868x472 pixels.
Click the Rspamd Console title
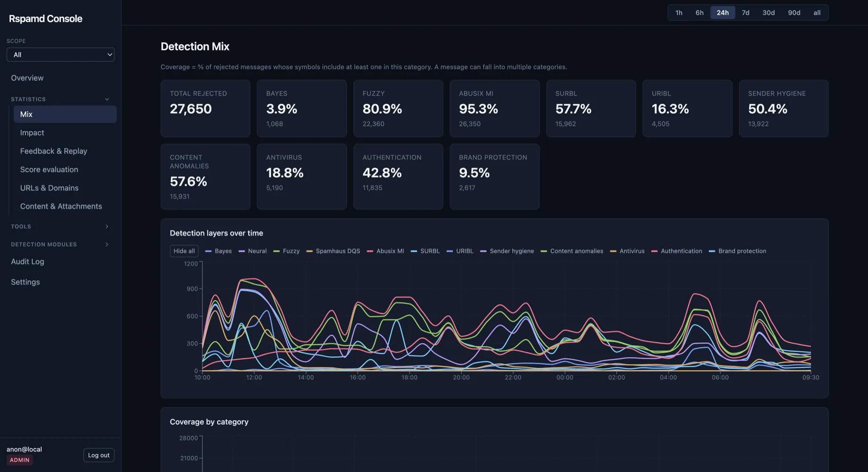[x=46, y=19]
